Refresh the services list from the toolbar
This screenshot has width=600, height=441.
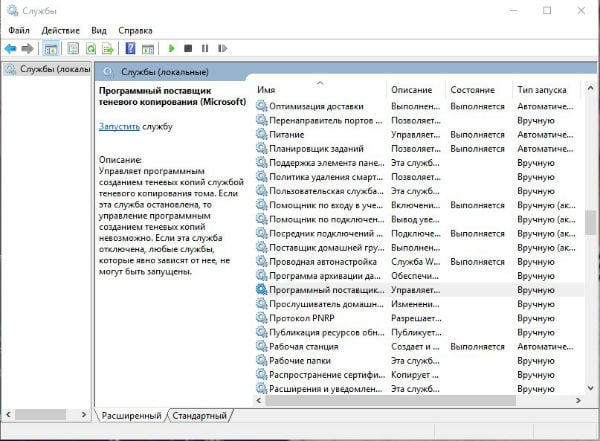[x=91, y=49]
